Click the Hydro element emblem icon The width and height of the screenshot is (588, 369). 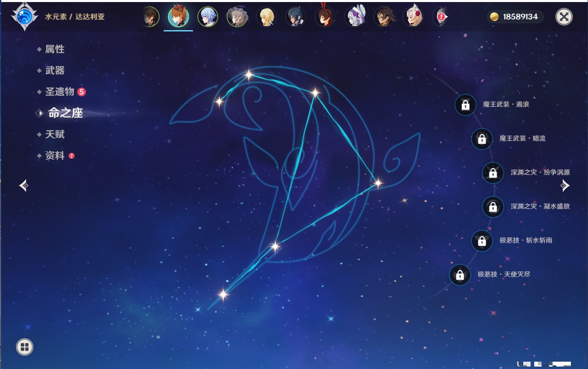click(24, 17)
